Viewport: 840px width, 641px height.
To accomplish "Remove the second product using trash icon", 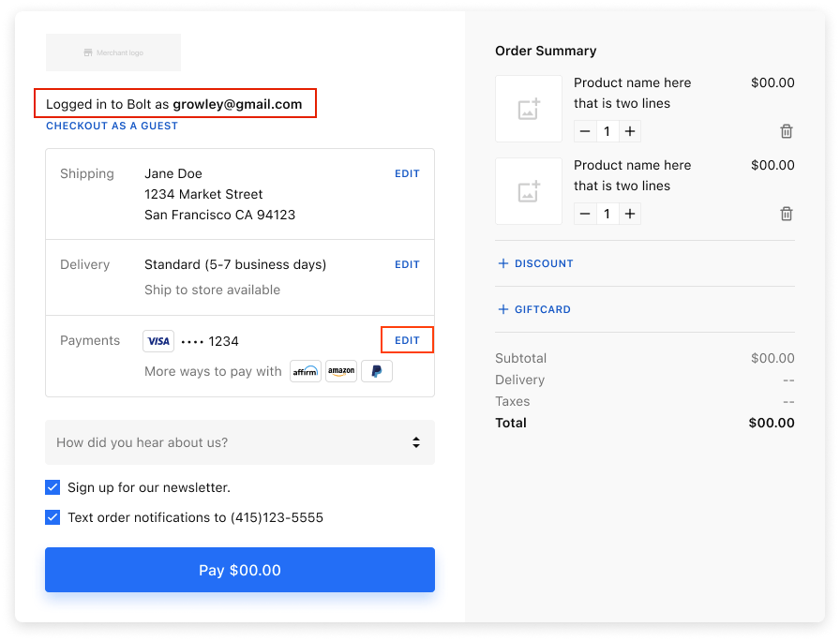I will click(x=786, y=214).
